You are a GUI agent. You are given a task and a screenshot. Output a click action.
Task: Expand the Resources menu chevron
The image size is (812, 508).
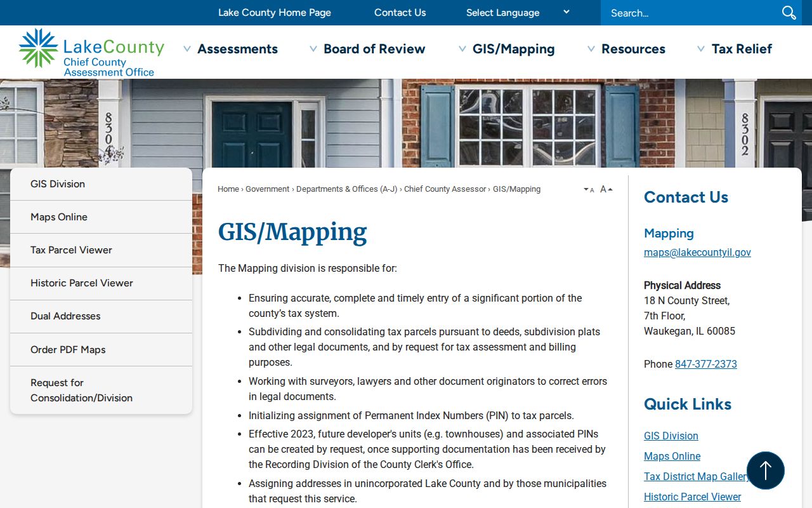click(591, 49)
